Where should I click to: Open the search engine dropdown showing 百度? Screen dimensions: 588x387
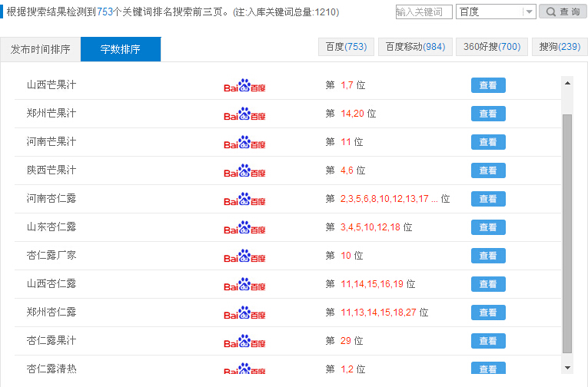pos(496,12)
